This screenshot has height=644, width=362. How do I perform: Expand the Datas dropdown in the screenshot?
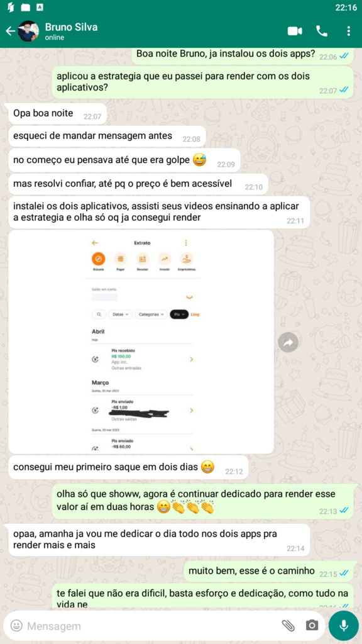[120, 314]
